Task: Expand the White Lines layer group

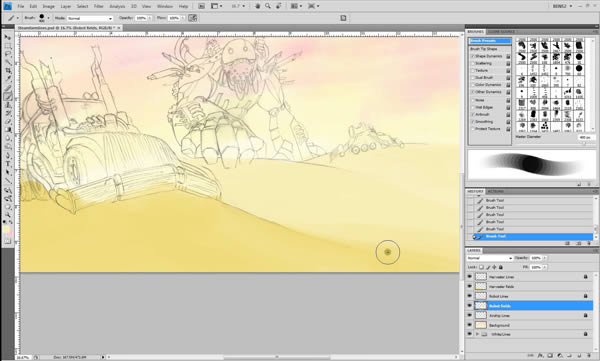Action: (477, 334)
